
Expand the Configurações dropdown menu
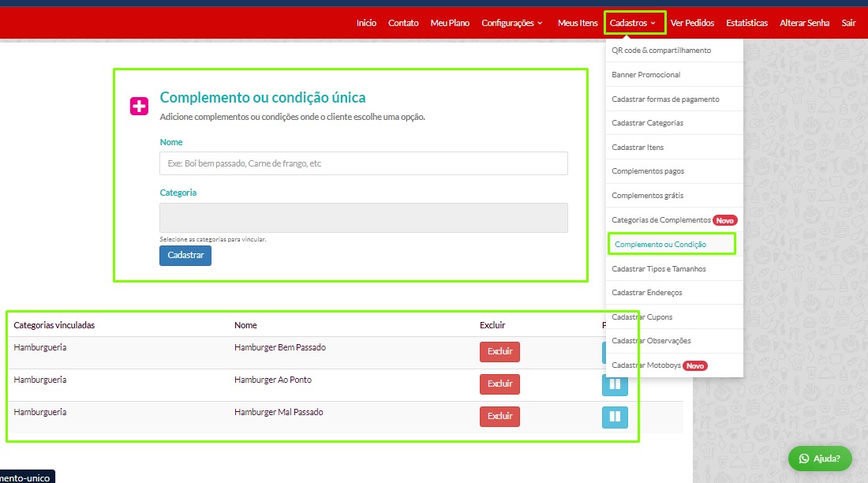[x=511, y=23]
